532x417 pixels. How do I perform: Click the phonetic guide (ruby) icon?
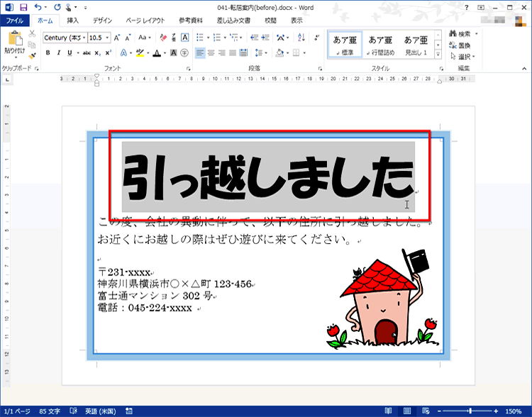pyautogui.click(x=174, y=38)
